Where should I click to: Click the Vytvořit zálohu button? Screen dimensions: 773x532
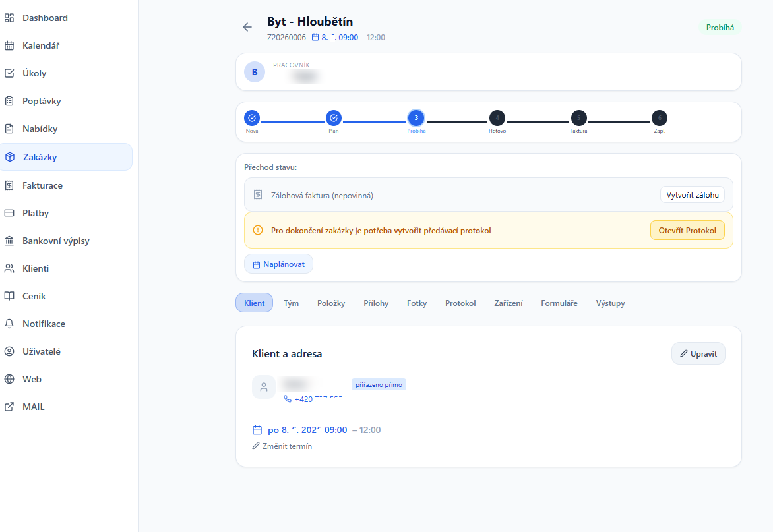(693, 195)
